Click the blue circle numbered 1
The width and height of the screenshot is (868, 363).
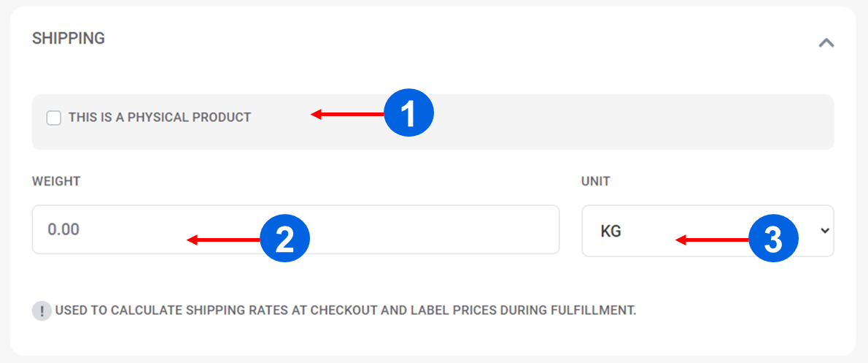click(x=409, y=115)
